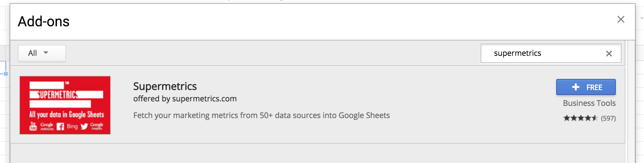This screenshot has width=644, height=163.
Task: Click the YouTube icon in the thumbnail
Action: [x=33, y=126]
